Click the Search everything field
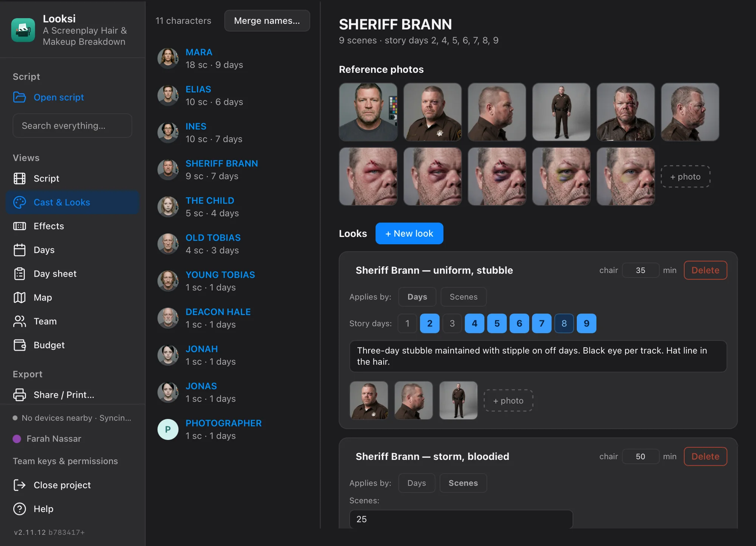The width and height of the screenshot is (756, 546). pyautogui.click(x=72, y=126)
